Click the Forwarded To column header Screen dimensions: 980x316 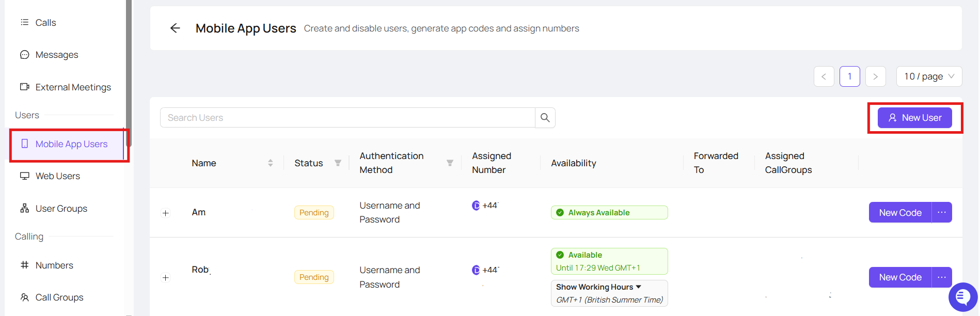pos(716,163)
